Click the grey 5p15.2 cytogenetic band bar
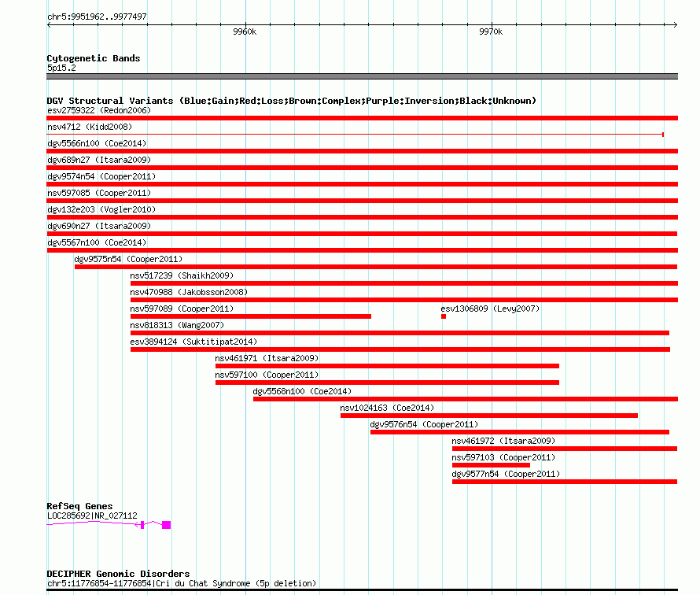 point(362,76)
